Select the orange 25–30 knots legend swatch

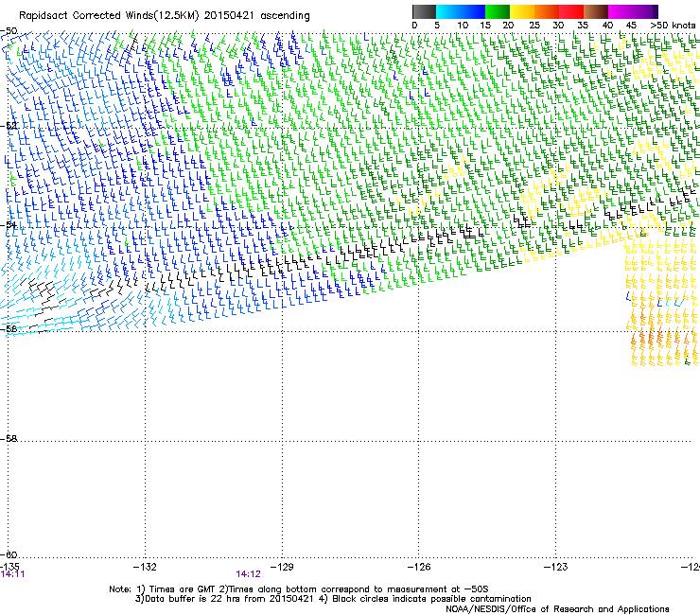pos(547,11)
